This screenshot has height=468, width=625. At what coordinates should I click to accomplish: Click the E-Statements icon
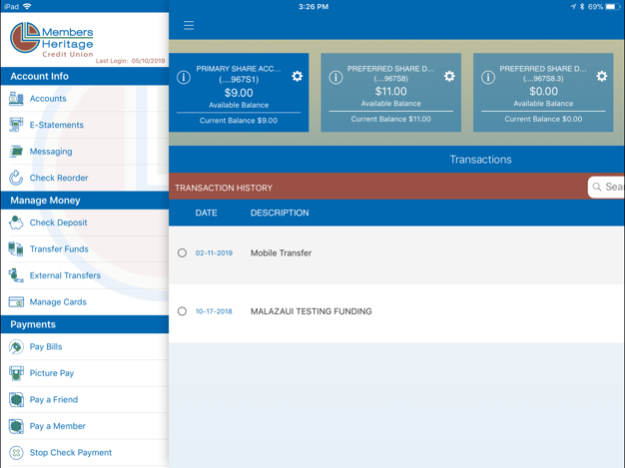pos(16,125)
